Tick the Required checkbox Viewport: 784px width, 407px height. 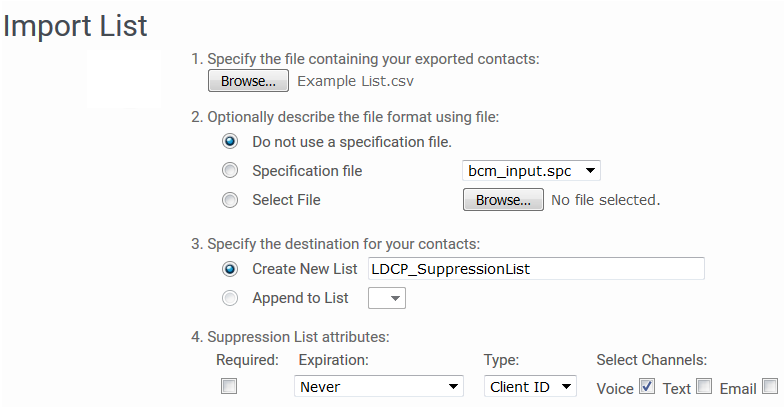coord(229,386)
